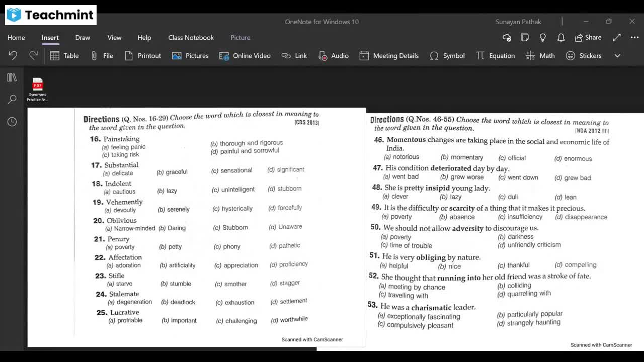Screen dimensions: 644x362
Task: Click '(a) meeting by chance' in question 52
Action: click(412, 287)
